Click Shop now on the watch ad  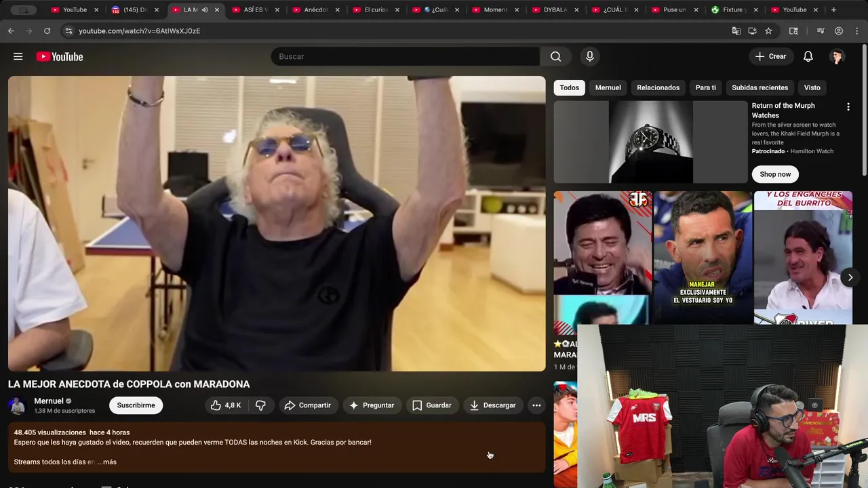coord(775,174)
